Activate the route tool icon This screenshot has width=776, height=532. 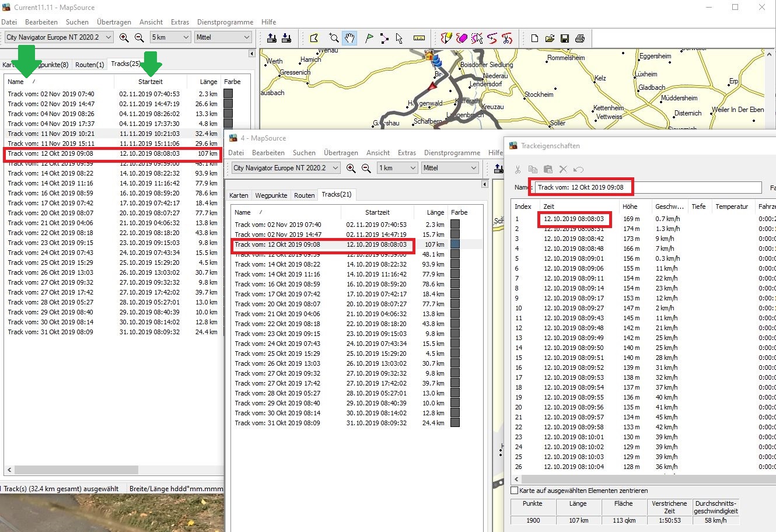pyautogui.click(x=384, y=38)
